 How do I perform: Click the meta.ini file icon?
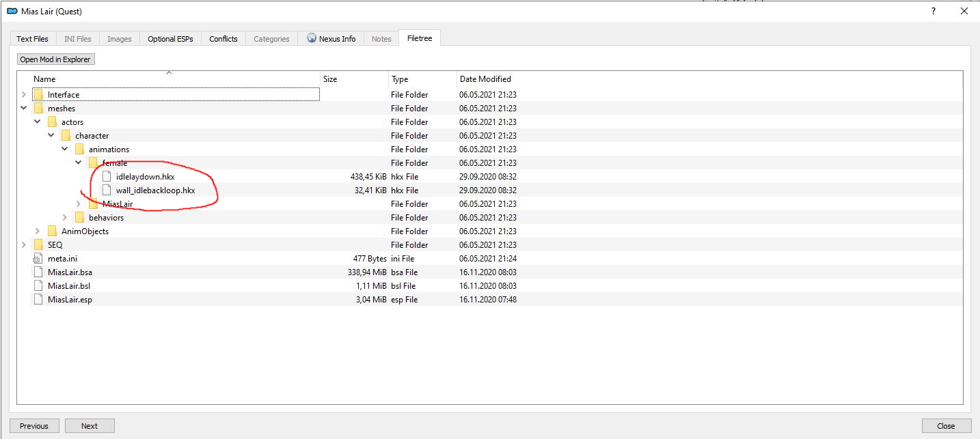coord(38,259)
